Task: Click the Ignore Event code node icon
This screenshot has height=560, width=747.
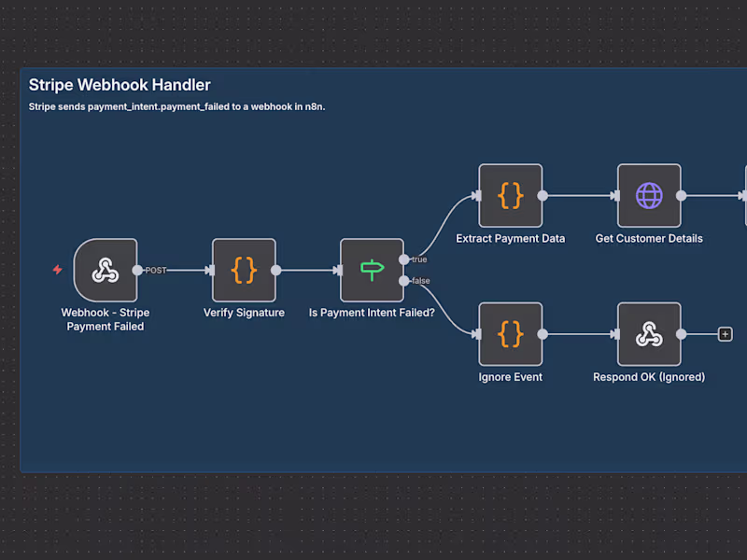Action: [511, 334]
